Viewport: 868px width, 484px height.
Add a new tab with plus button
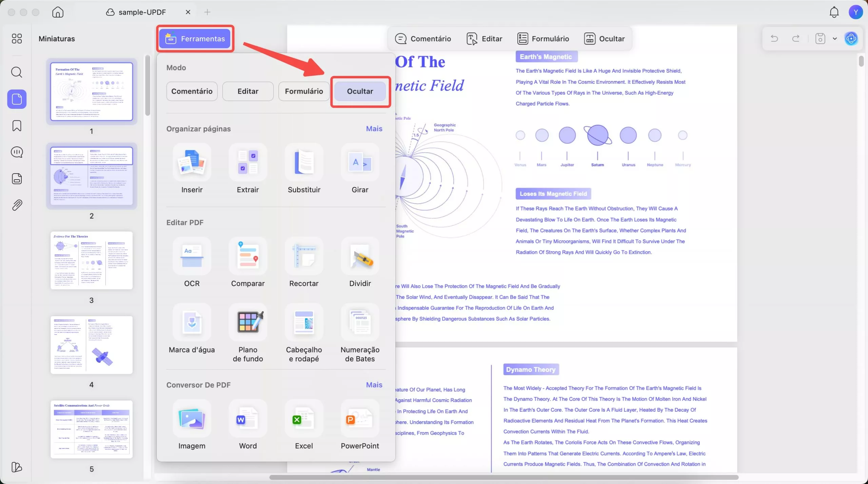(208, 12)
